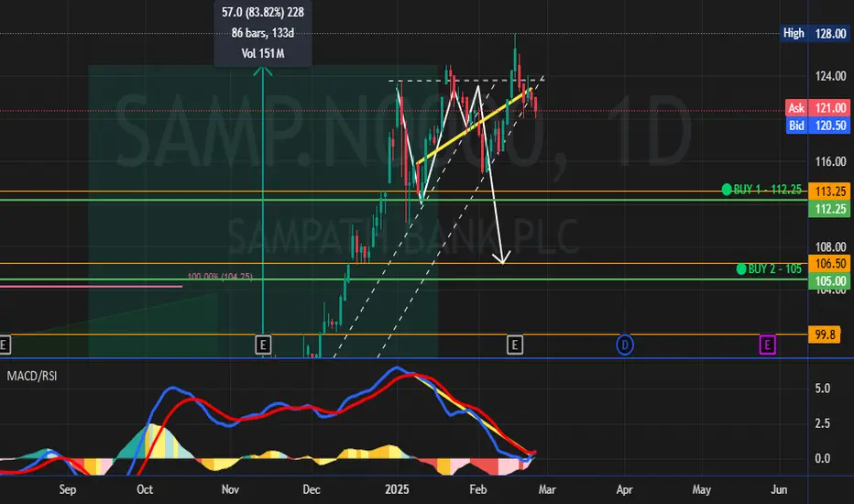
Task: Click the orange 113.25 price axis label
Action: click(x=829, y=192)
